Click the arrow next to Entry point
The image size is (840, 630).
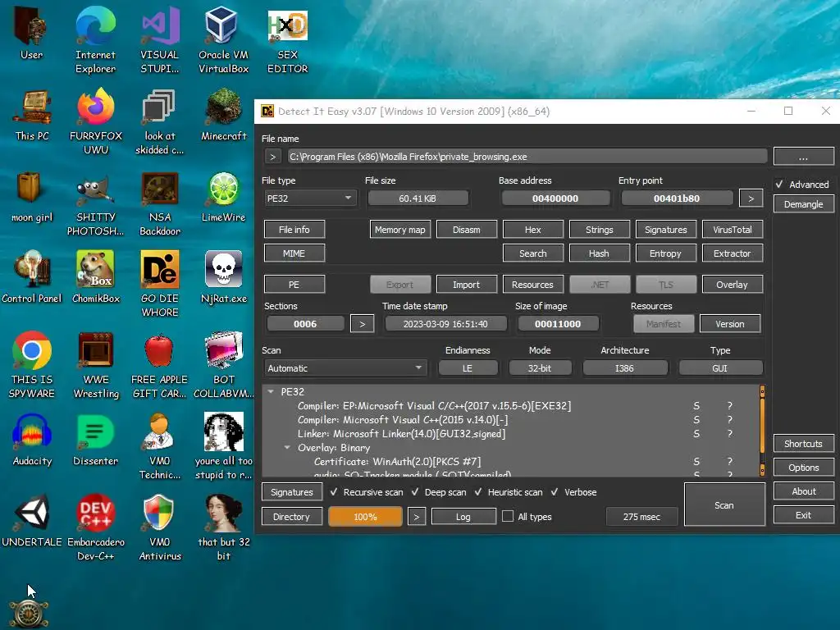pos(751,199)
